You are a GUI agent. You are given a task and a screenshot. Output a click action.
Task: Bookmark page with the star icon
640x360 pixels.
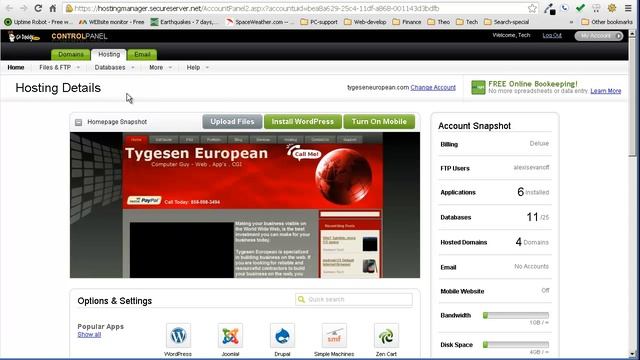532,8
